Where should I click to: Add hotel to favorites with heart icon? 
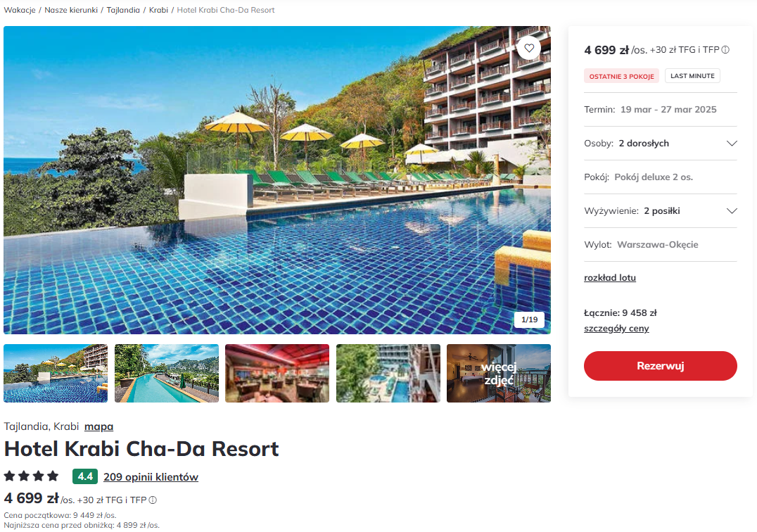click(529, 49)
